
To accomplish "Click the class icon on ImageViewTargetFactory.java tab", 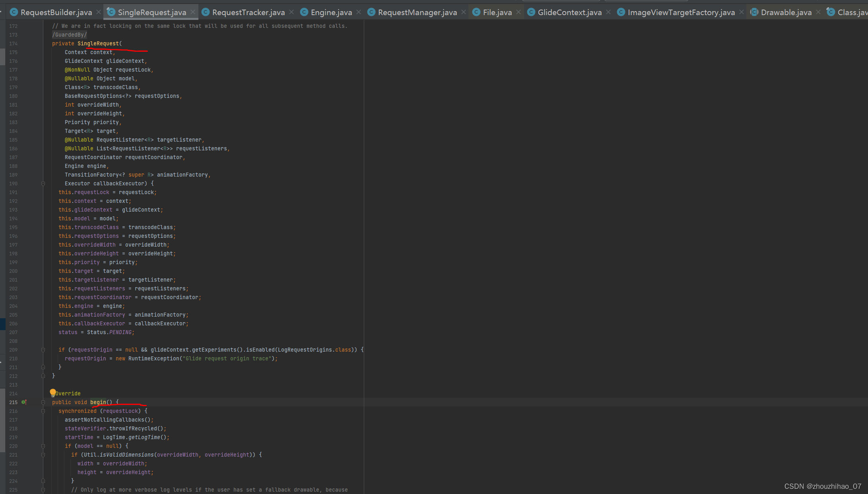I will tap(621, 12).
